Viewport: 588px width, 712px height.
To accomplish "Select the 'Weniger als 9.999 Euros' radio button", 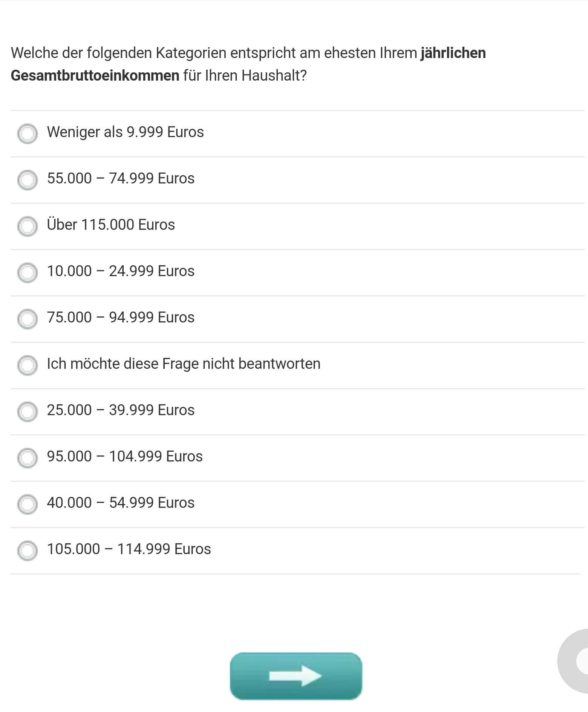I will coord(28,133).
